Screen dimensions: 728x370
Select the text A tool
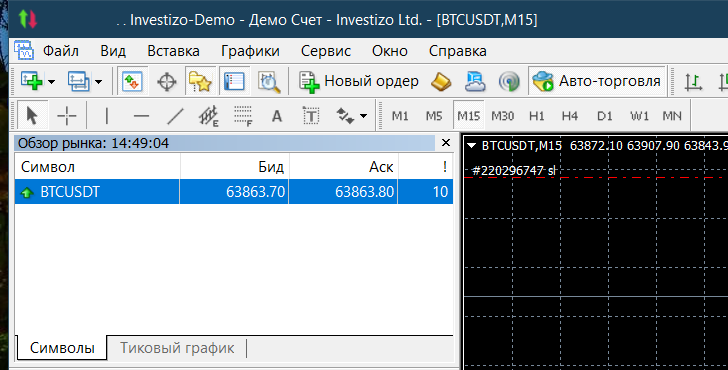[x=277, y=116]
